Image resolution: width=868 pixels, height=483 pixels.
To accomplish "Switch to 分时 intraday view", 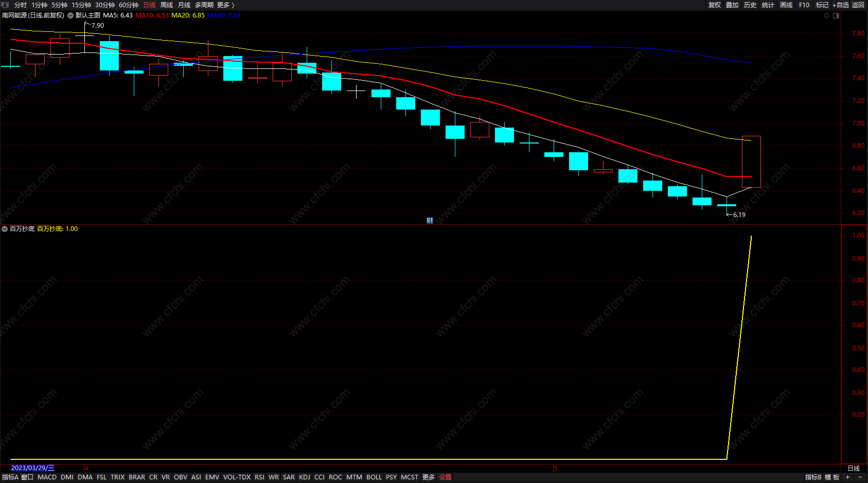I will [x=21, y=5].
